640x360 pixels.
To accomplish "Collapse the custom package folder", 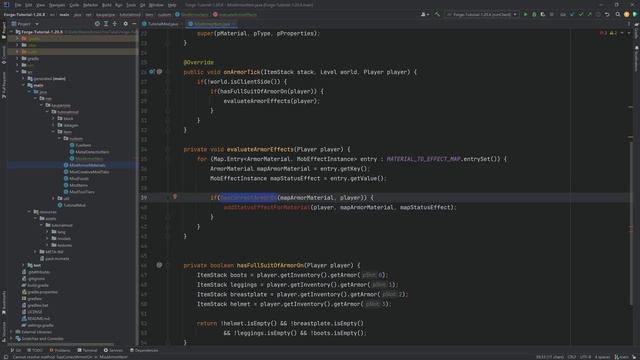I will (x=59, y=138).
